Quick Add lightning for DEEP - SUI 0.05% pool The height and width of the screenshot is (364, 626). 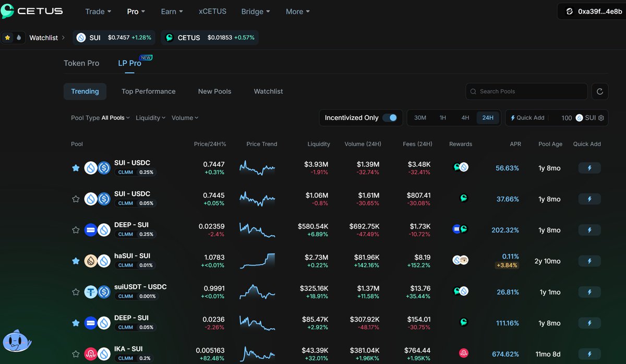[x=589, y=323]
